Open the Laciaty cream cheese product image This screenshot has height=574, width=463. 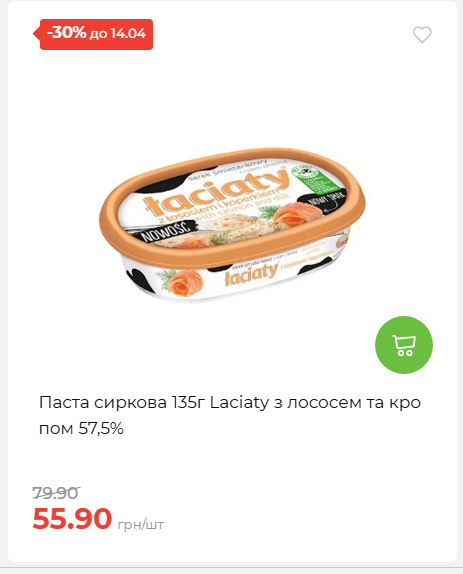pos(232,226)
